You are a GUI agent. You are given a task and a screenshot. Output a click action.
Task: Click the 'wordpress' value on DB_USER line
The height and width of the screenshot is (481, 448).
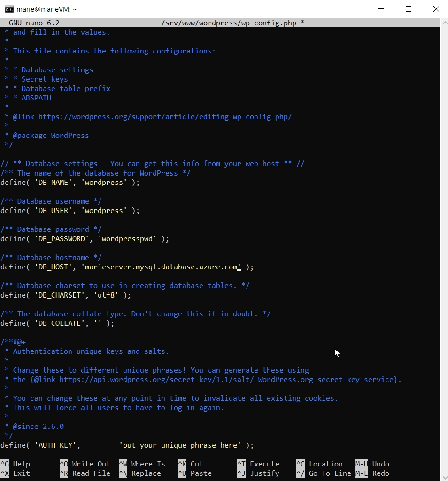104,211
